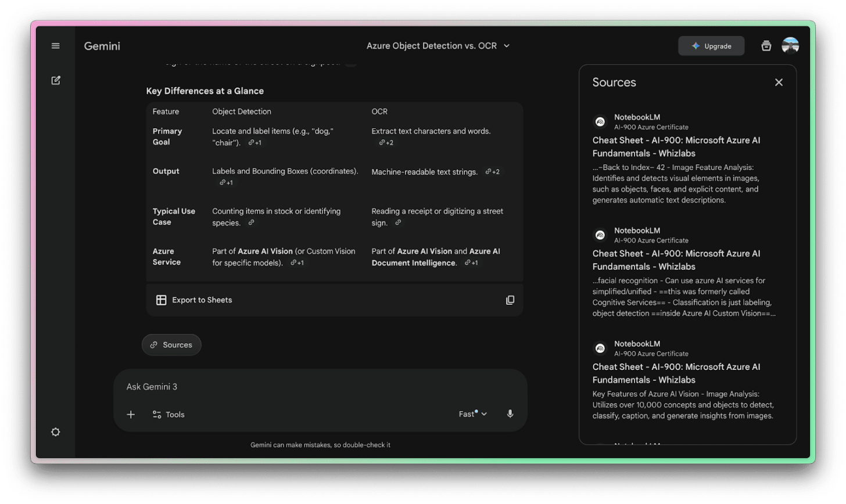
Task: Expand the conversation title dropdown
Action: pos(507,46)
